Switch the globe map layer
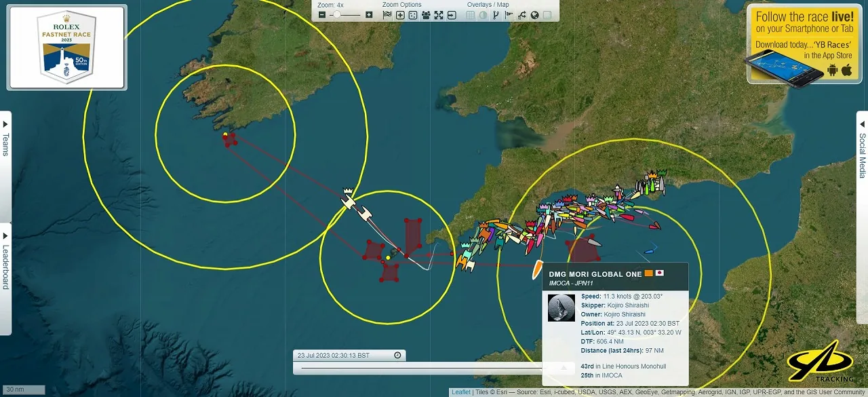The image size is (868, 397). click(534, 15)
